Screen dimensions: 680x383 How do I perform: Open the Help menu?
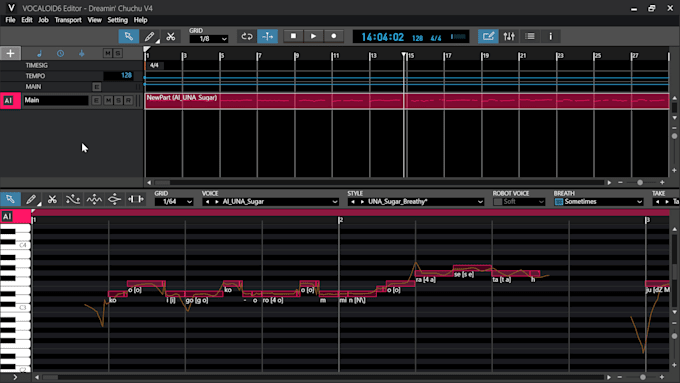point(141,20)
